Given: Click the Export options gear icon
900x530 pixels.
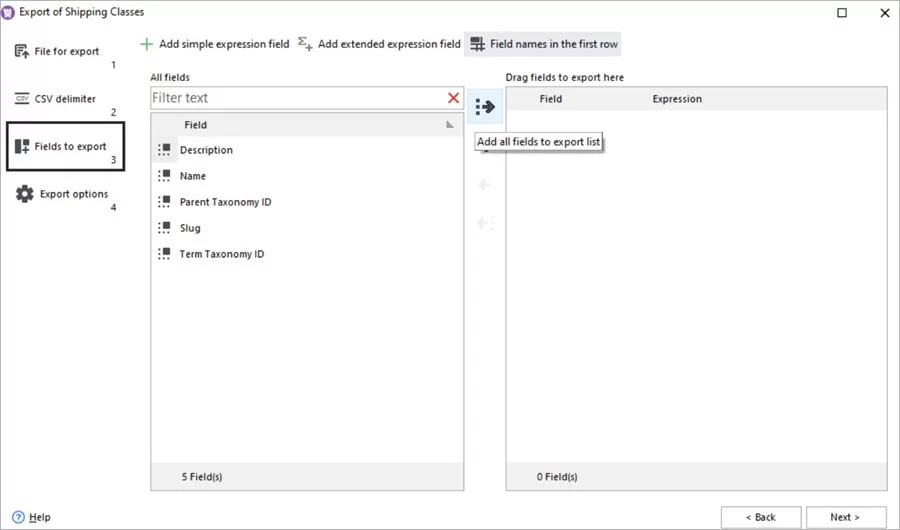Looking at the screenshot, I should pyautogui.click(x=24, y=194).
